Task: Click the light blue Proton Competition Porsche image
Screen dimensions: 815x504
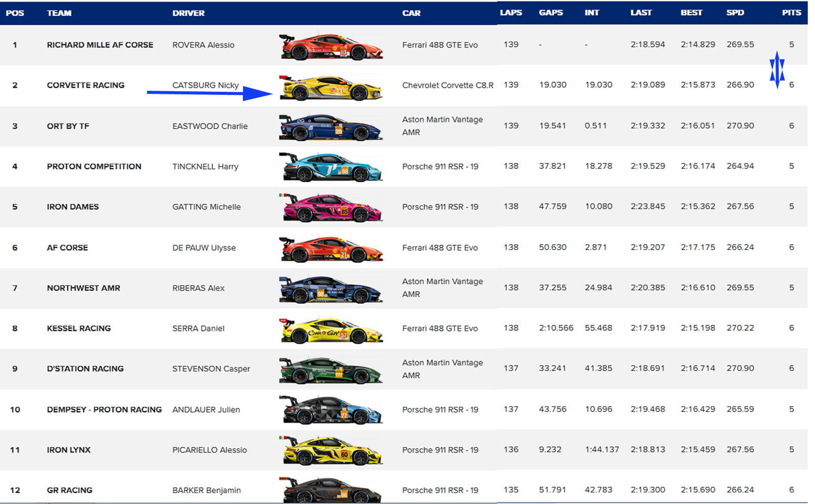Action: click(331, 167)
